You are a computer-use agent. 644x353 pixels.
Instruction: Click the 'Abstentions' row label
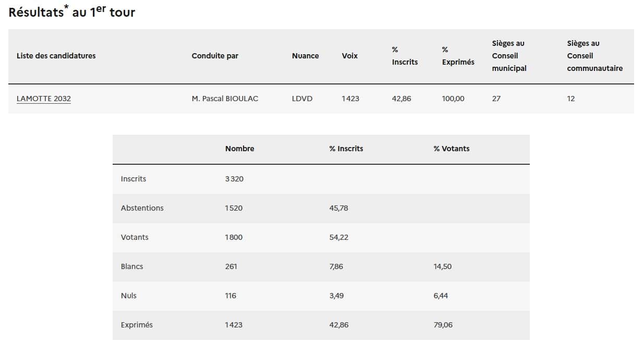pos(142,208)
